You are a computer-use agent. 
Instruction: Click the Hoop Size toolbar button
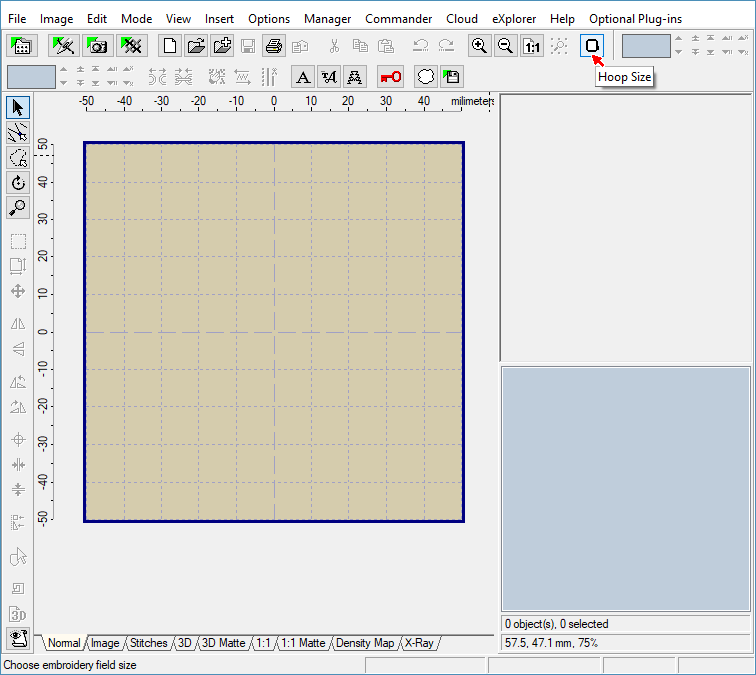click(x=592, y=46)
